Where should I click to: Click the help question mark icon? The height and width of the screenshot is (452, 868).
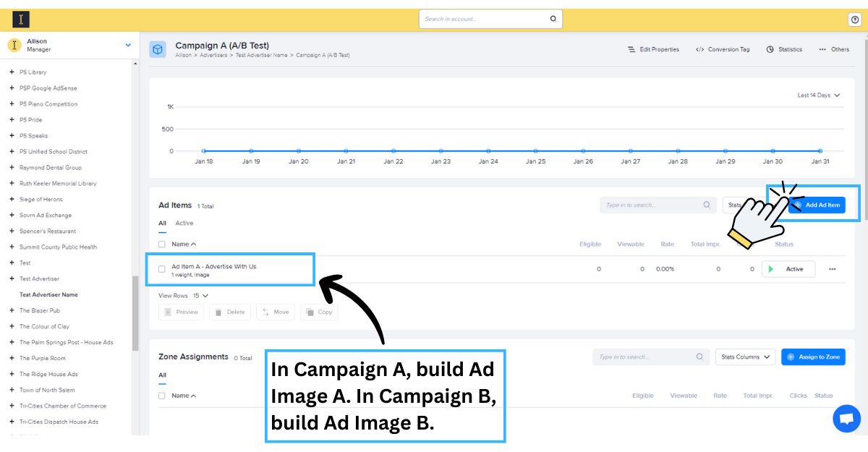coord(854,20)
